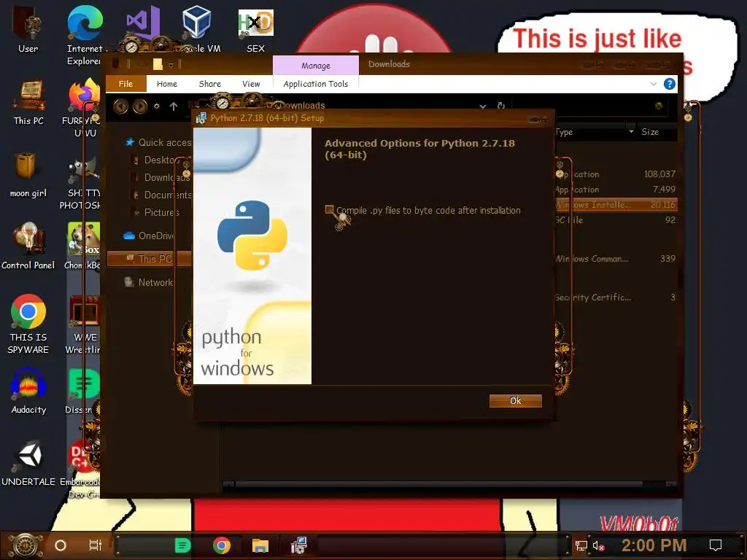Select the Windows Command file row
The image size is (747, 560).
coord(616,259)
